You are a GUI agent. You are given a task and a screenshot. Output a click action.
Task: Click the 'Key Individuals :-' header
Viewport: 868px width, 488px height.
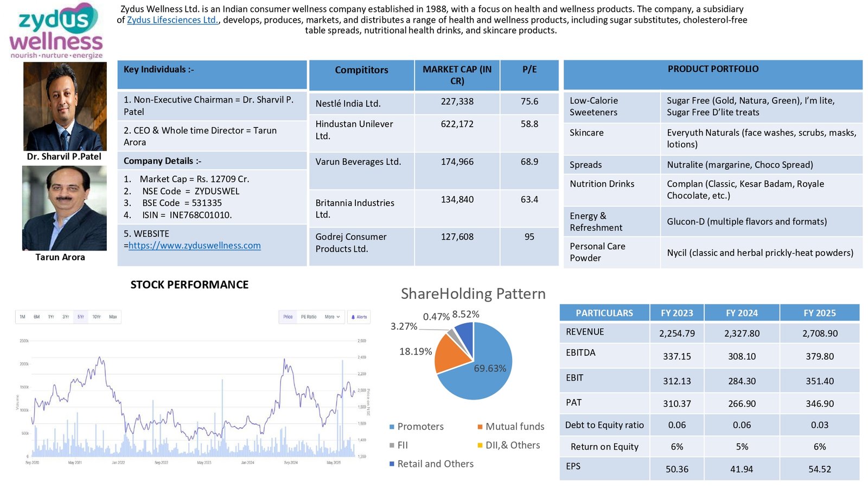coord(212,74)
